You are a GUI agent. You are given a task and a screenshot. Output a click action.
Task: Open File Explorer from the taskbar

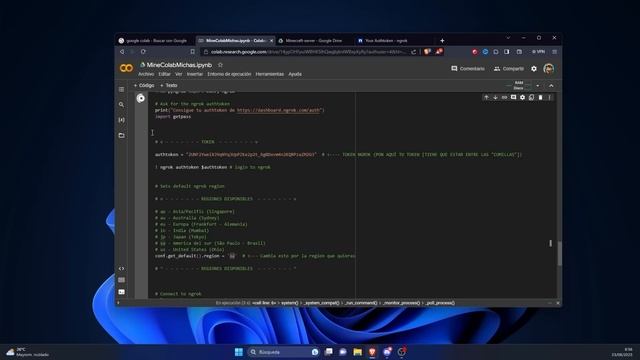(x=358, y=352)
